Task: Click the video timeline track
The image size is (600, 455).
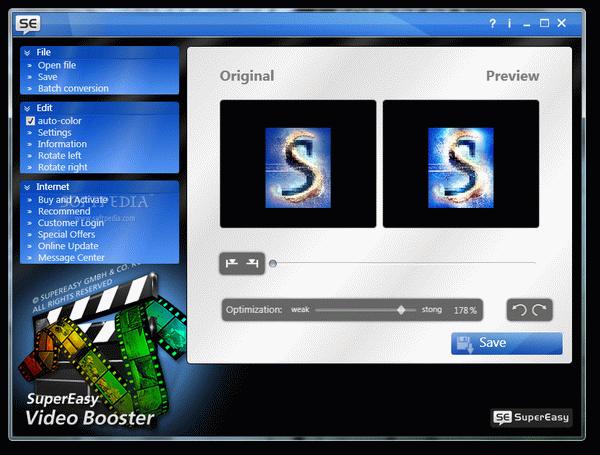Action: [402, 263]
